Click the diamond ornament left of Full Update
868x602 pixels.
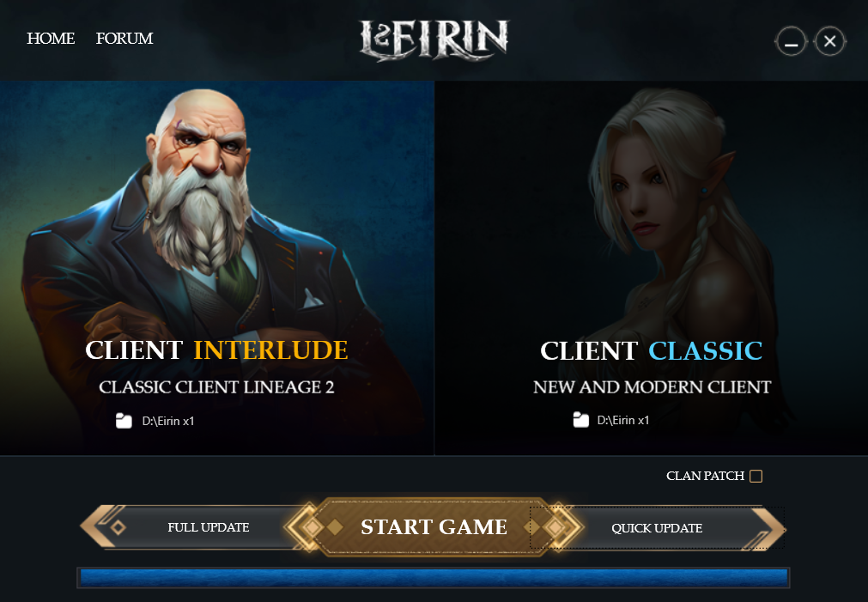pos(118,527)
